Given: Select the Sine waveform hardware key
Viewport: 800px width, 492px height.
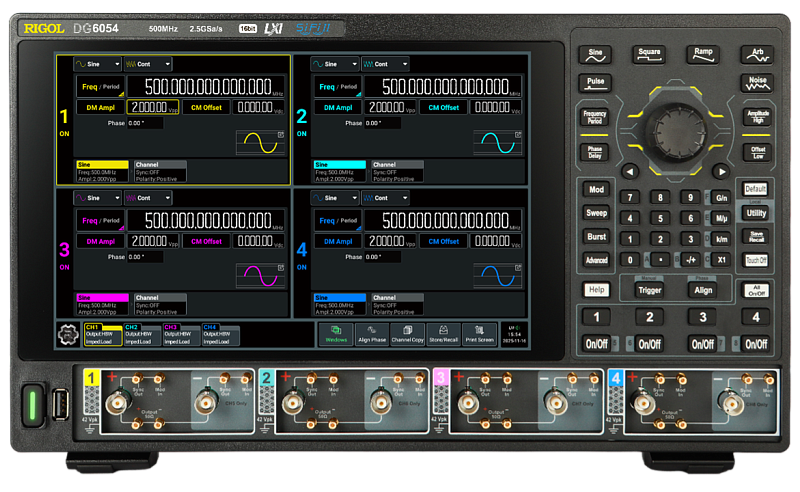Looking at the screenshot, I should (x=595, y=55).
